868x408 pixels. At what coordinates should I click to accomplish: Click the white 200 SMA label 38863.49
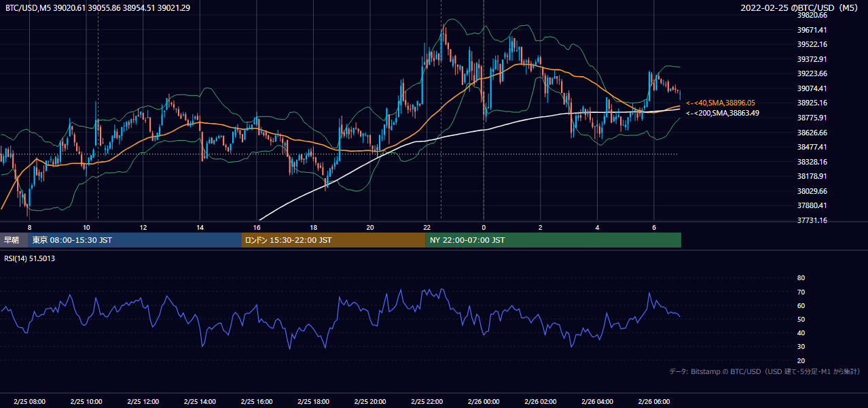pos(723,113)
